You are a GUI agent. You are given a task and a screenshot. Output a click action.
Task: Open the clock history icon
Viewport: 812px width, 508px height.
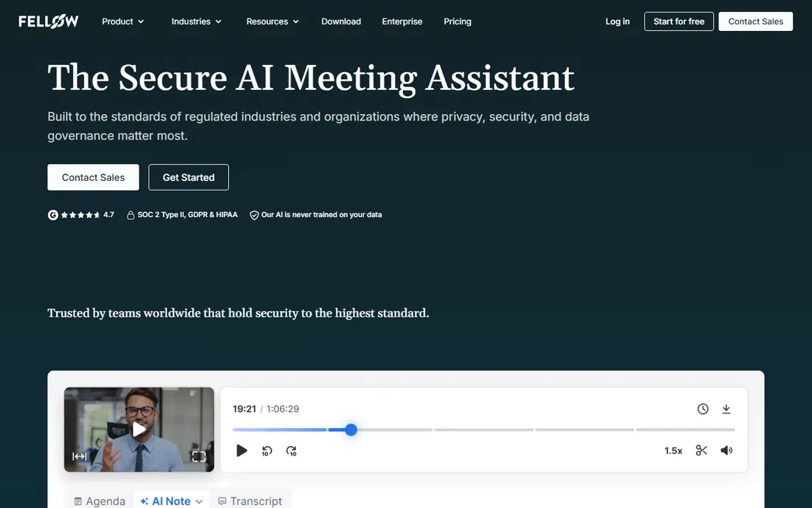[703, 409]
